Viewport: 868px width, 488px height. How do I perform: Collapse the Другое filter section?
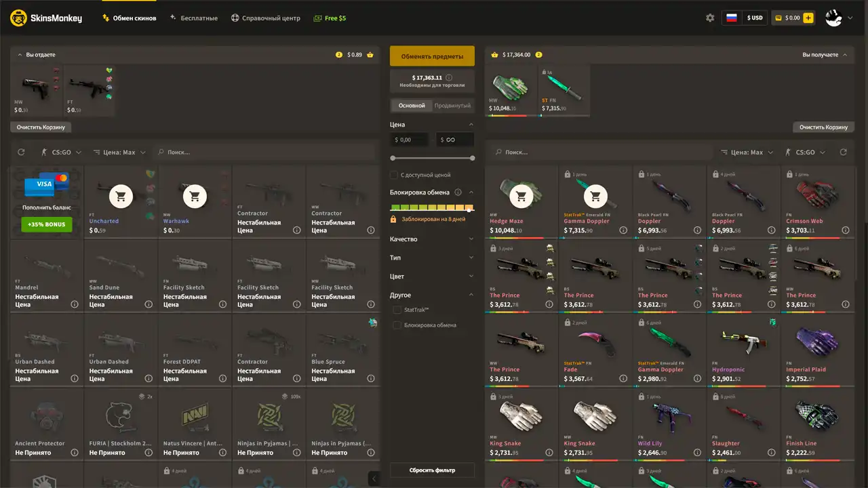click(x=471, y=295)
